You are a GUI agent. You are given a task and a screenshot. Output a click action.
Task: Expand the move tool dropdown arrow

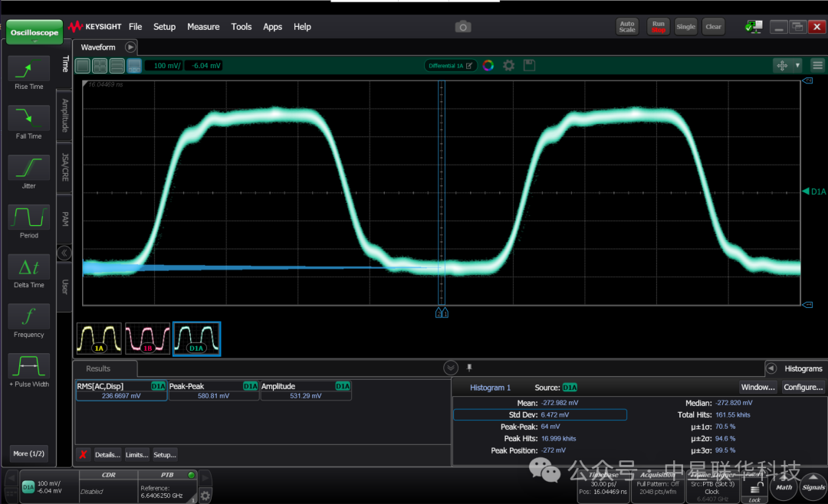tap(797, 65)
